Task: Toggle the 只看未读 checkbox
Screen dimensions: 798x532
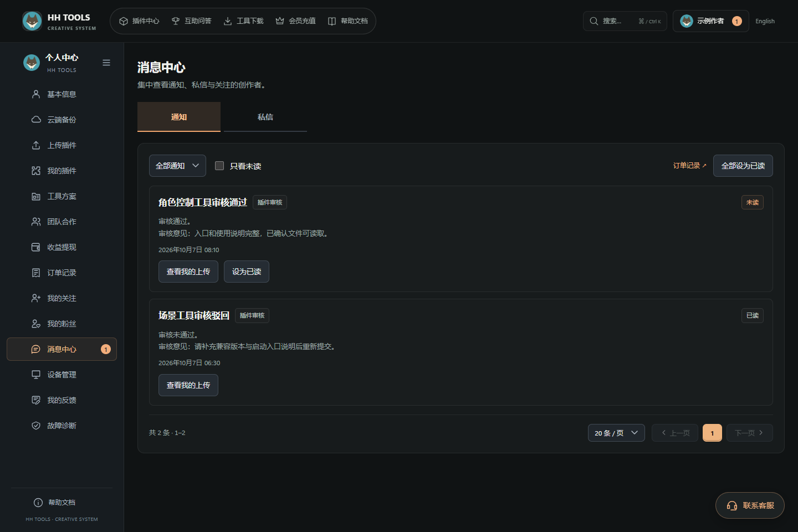Action: [x=219, y=166]
